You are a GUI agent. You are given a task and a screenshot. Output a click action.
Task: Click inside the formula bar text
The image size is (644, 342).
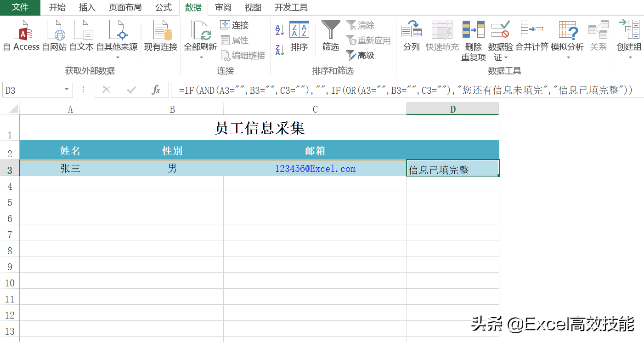(406, 90)
